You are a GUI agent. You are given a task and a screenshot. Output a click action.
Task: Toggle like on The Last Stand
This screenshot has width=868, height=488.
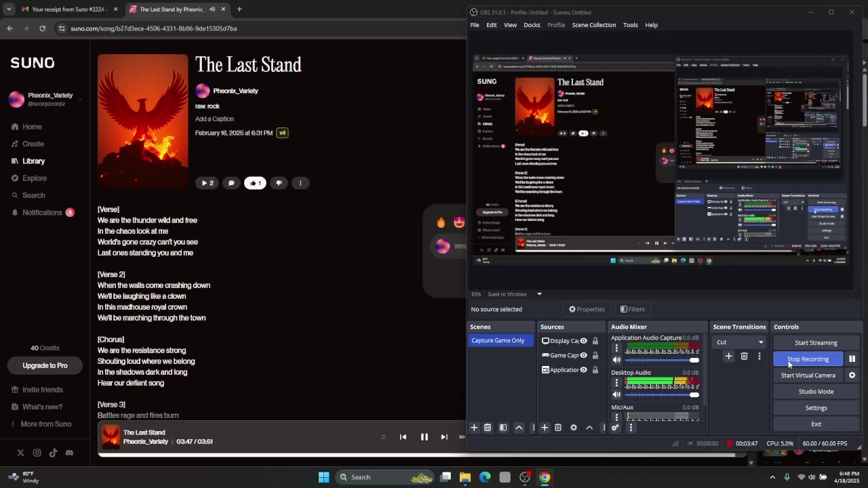255,183
